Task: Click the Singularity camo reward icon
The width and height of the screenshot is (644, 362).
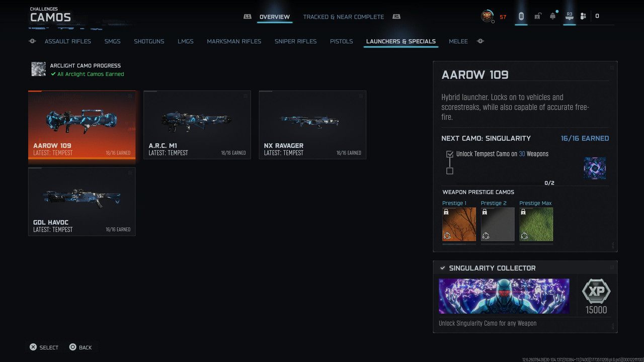Action: click(595, 168)
